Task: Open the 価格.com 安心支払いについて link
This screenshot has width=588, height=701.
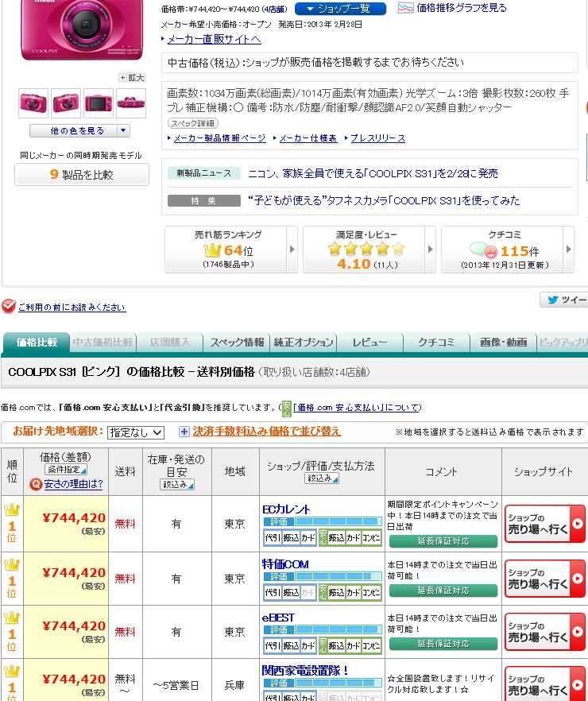Action: point(356,408)
